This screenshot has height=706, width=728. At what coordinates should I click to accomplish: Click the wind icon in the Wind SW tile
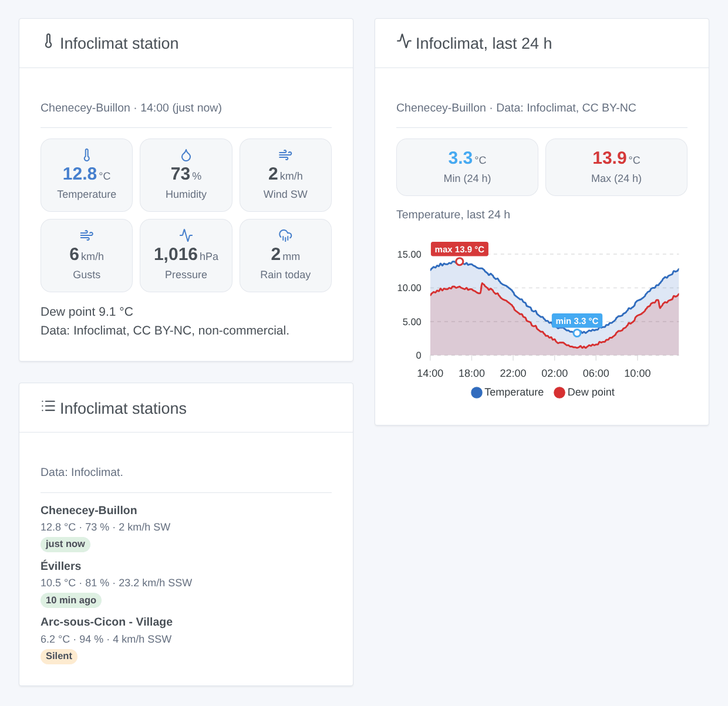[x=285, y=155]
